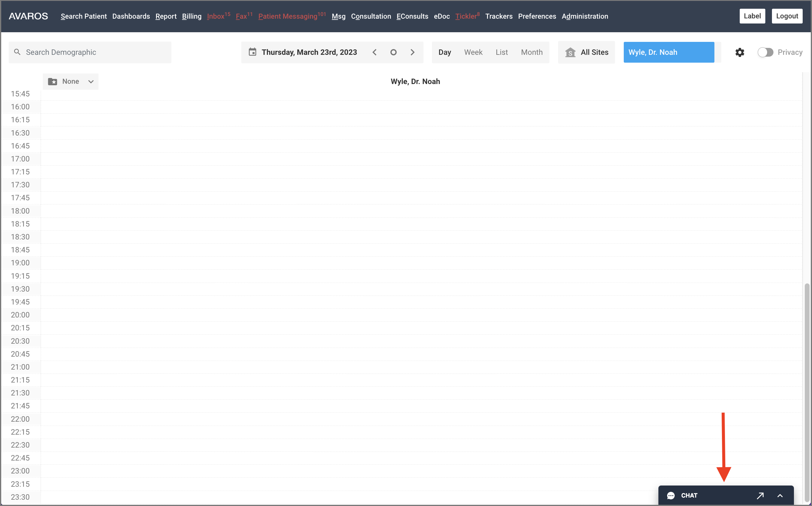Screen dimensions: 812x506
Task: Open Administration menu item
Action: 585,16
